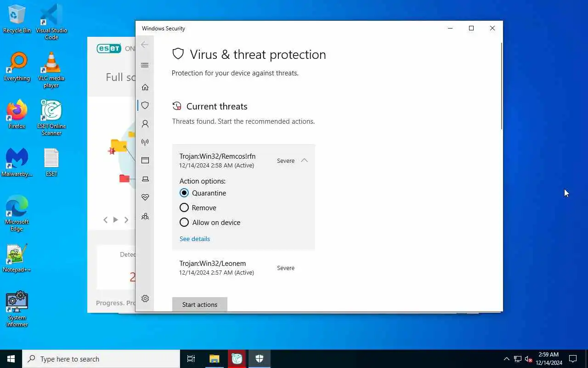Open network status tray icon
This screenshot has width=588, height=368.
tap(518, 359)
